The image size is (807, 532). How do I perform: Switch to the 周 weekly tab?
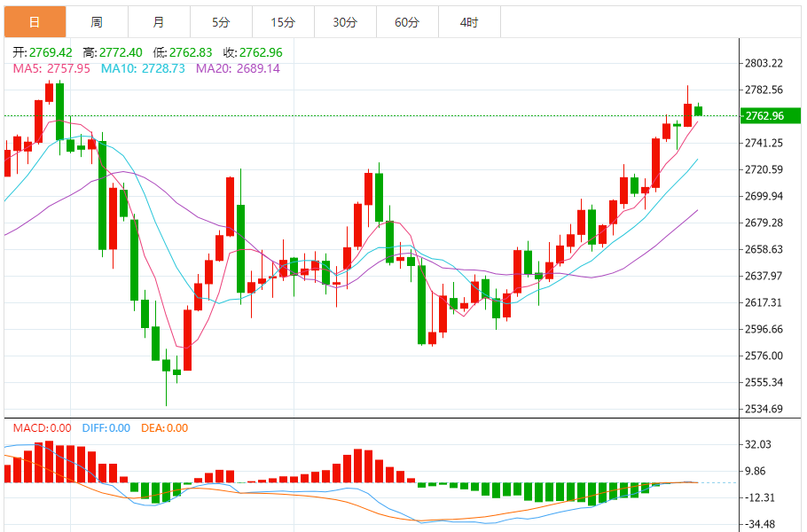point(97,22)
